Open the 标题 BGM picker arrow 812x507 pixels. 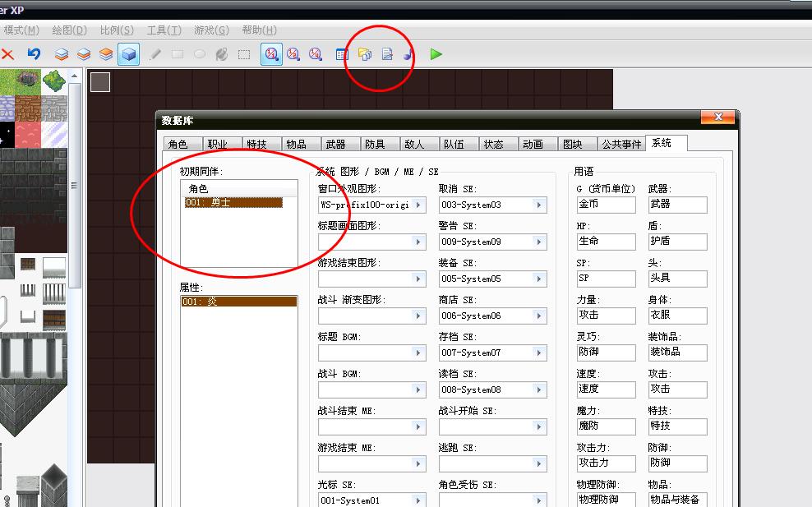pos(418,353)
